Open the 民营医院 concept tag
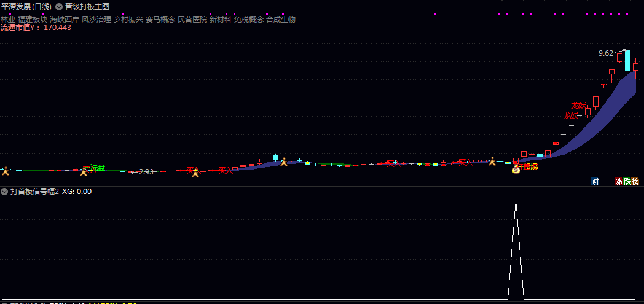The width and height of the screenshot is (644, 304). point(192,19)
